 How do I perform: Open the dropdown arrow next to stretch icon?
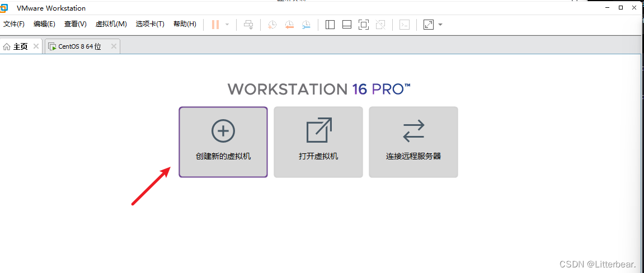coord(440,25)
